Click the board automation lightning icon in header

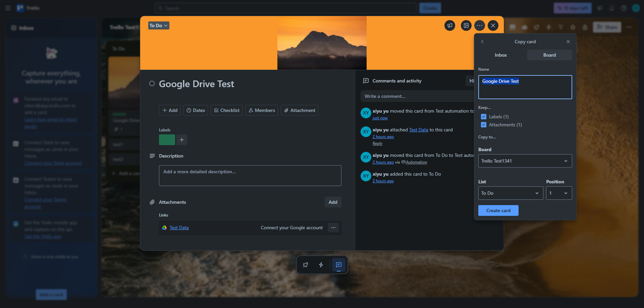[549, 27]
